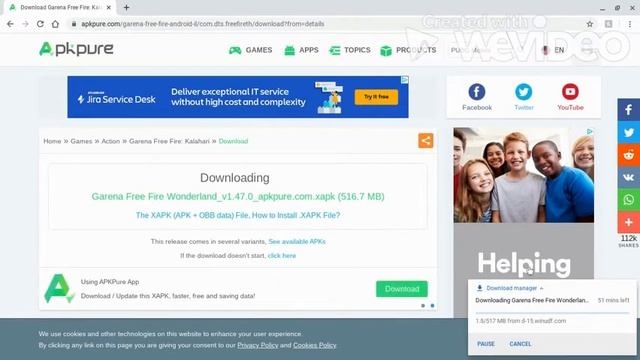
Task: Share on Twitter from the side bar
Action: pyautogui.click(x=629, y=132)
